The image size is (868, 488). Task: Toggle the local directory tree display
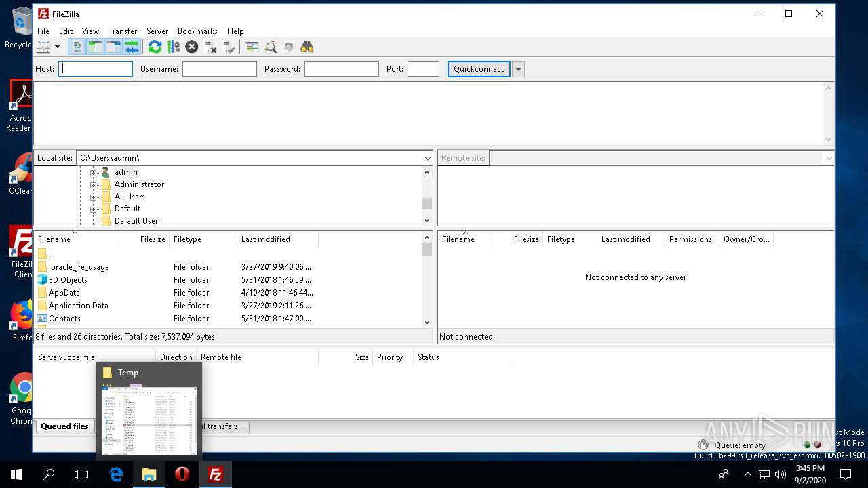tap(95, 47)
